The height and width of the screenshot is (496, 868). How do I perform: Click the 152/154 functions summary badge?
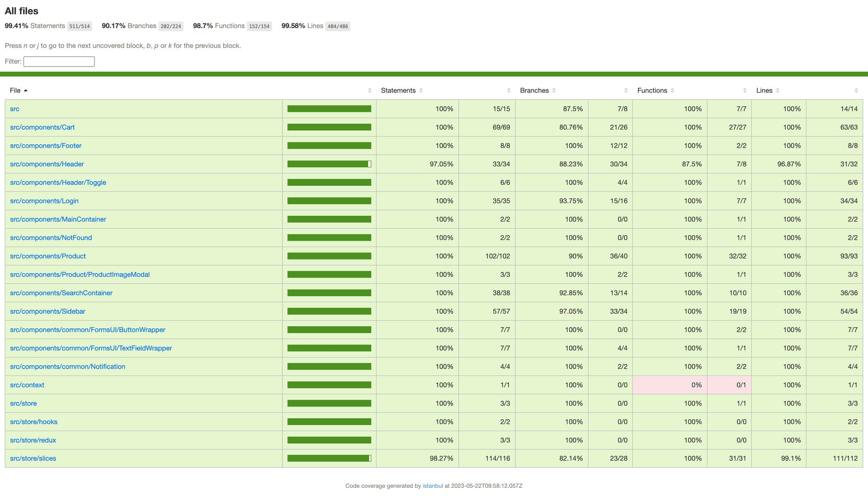click(259, 26)
